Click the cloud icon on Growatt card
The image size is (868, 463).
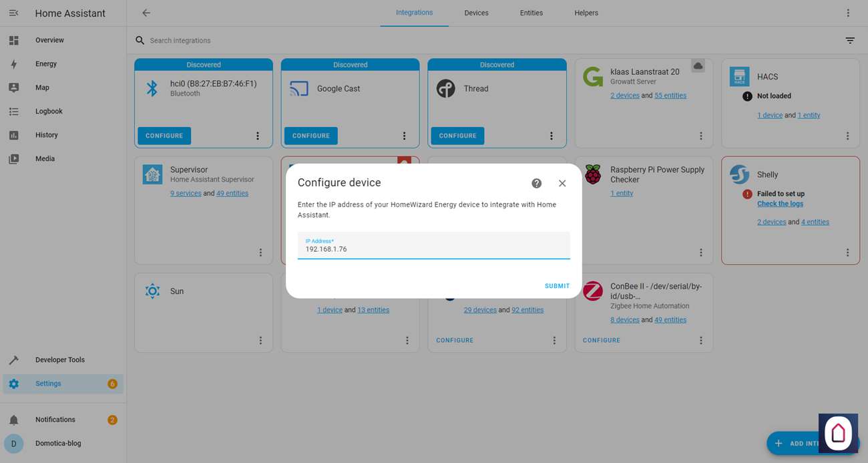(698, 65)
